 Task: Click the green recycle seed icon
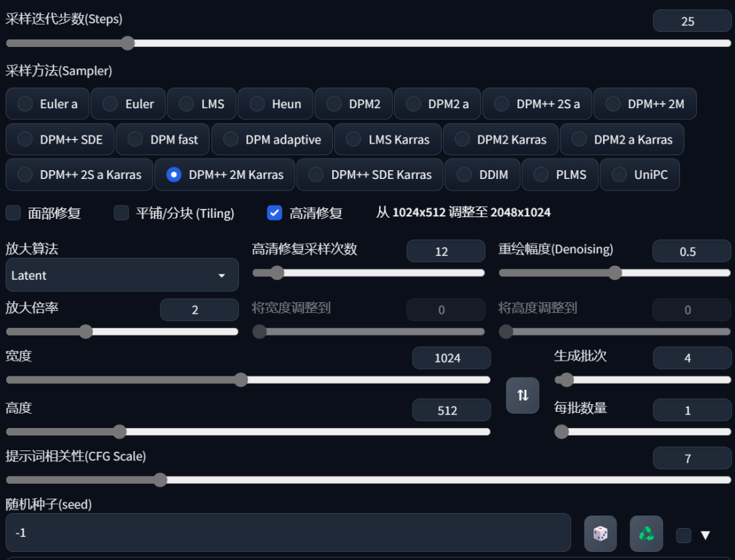click(646, 534)
